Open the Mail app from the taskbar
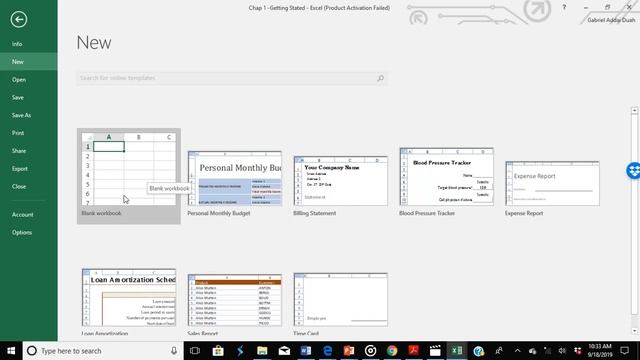This screenshot has height=360, width=640. pos(284,351)
